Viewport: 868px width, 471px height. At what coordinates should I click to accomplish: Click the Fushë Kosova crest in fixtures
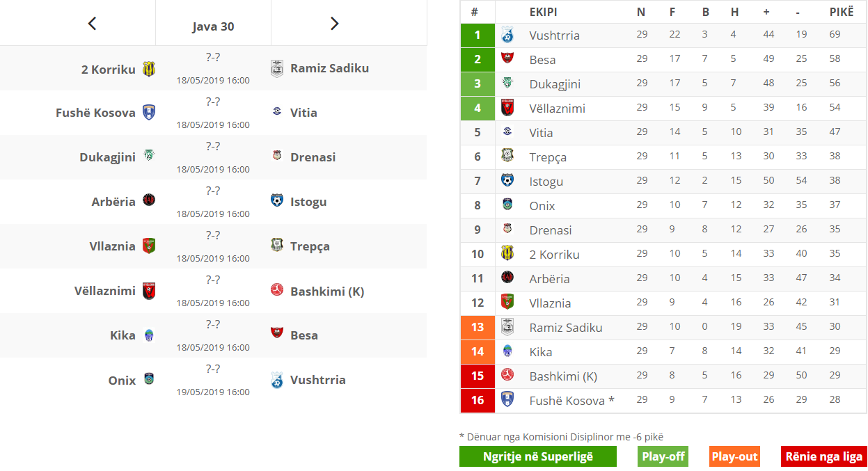[x=149, y=113]
